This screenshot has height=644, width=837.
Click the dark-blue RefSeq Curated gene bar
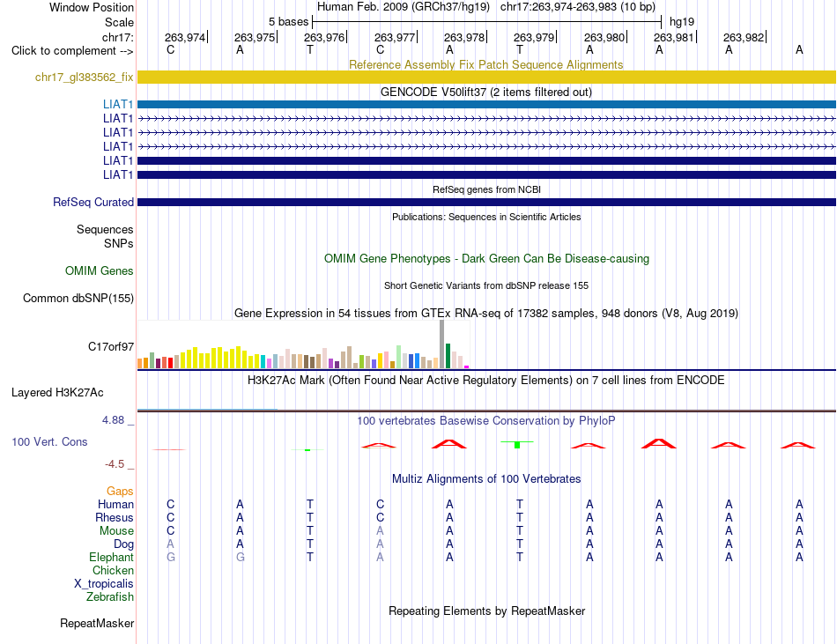(486, 203)
